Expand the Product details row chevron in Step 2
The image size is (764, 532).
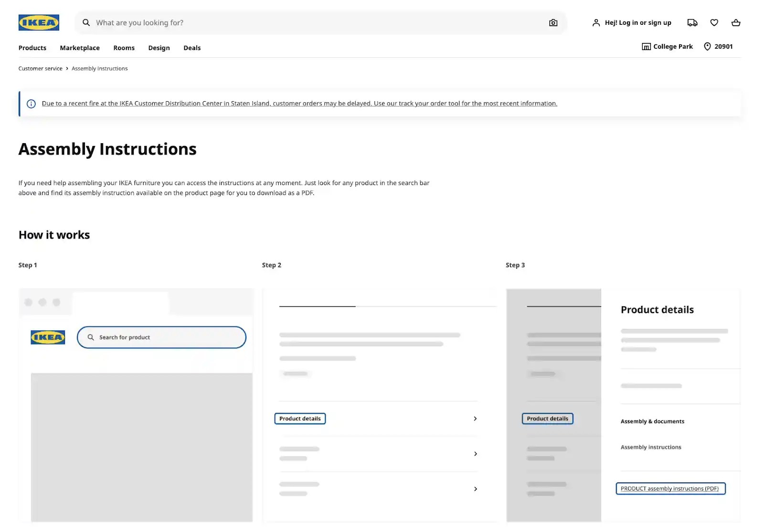coord(475,418)
